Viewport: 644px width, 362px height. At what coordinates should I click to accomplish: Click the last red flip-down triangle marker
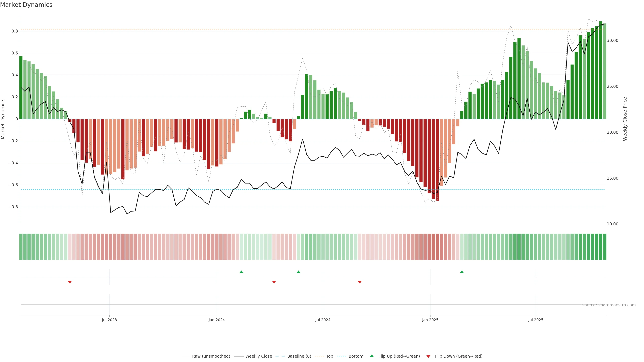click(x=360, y=282)
